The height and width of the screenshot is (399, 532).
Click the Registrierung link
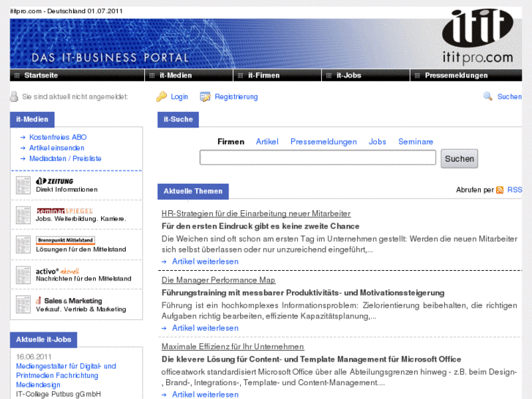(x=236, y=97)
